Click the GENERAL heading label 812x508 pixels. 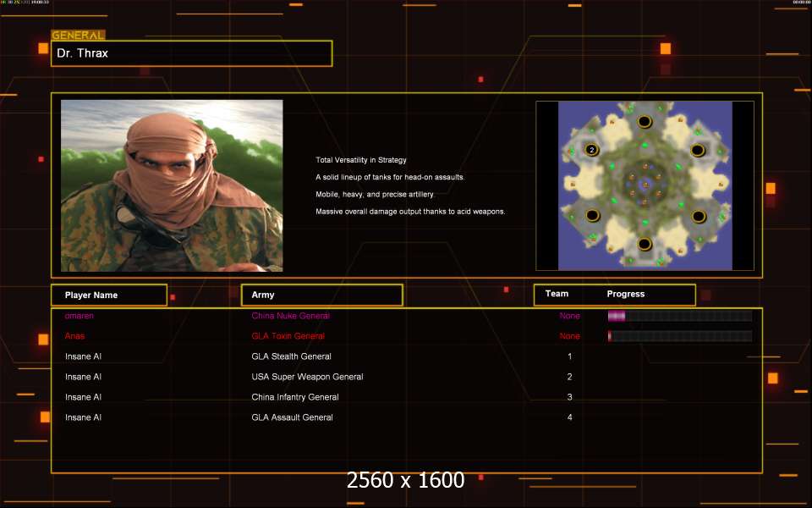pos(78,36)
